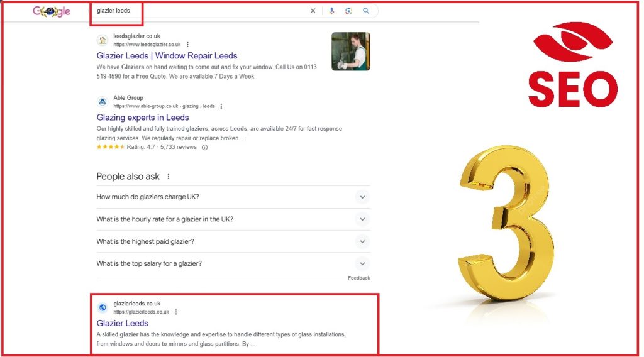Click the Able Group site favicon

click(103, 102)
